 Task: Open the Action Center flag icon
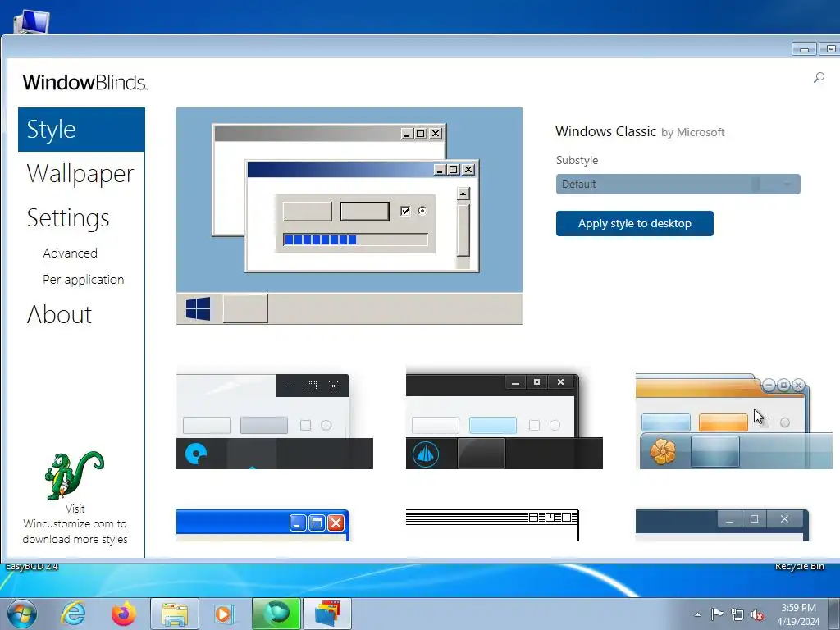click(x=717, y=614)
